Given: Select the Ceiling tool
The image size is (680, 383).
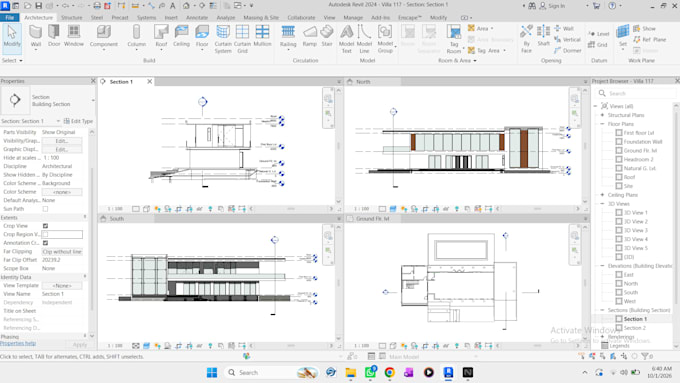Looking at the screenshot, I should tap(181, 36).
